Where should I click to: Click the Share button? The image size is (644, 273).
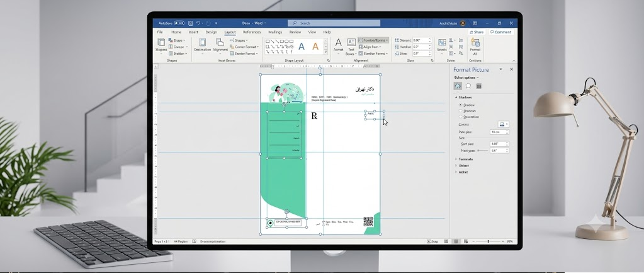[477, 32]
